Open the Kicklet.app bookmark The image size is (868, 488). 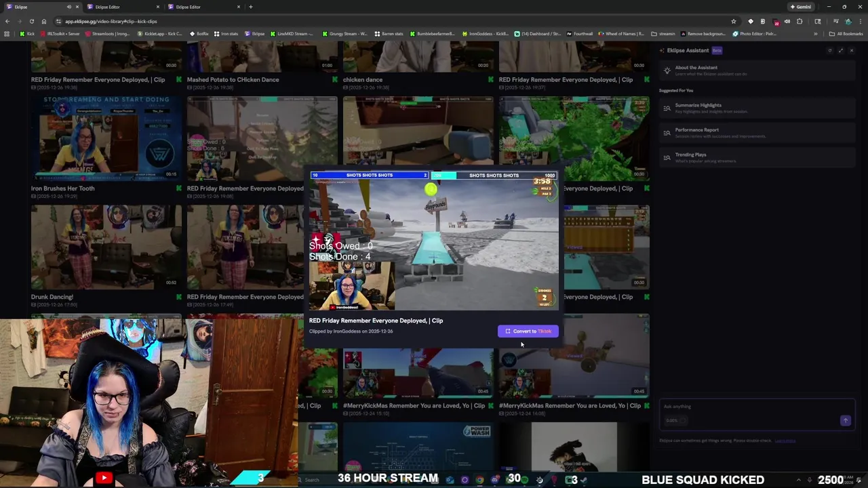coord(160,34)
